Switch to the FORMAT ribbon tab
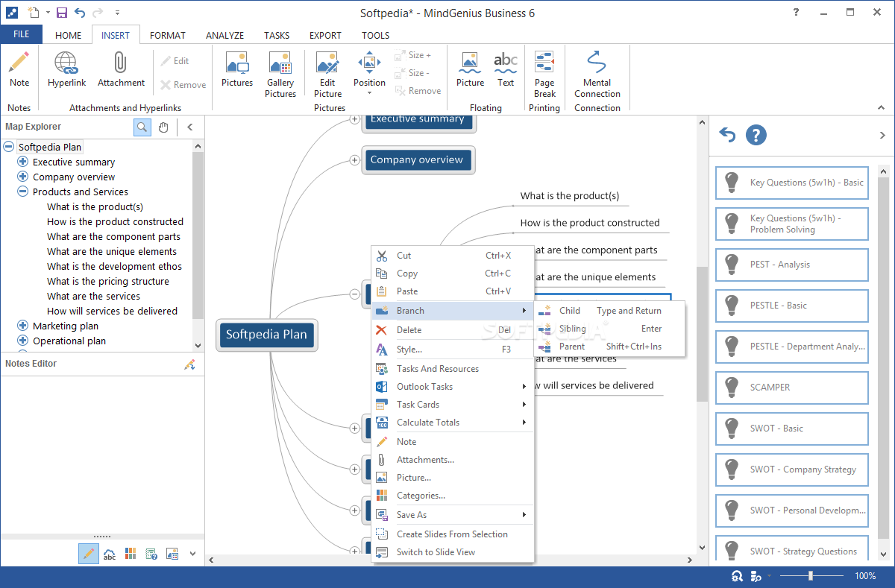Image resolution: width=895 pixels, height=588 pixels. click(168, 35)
